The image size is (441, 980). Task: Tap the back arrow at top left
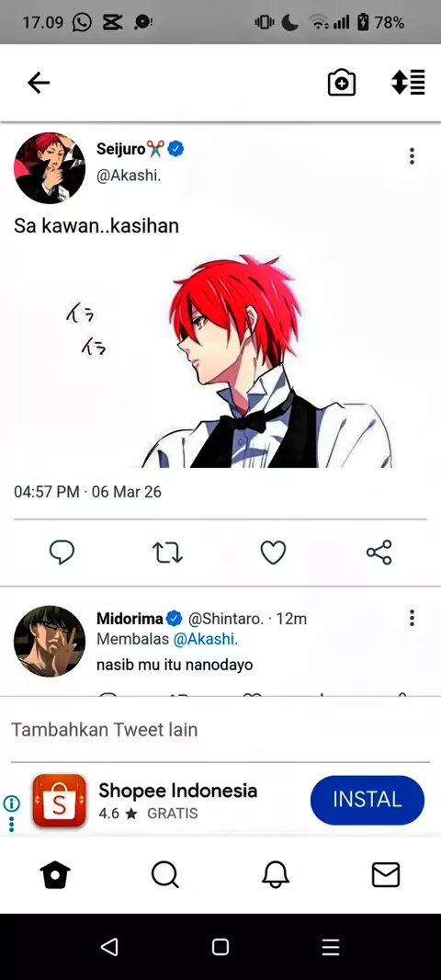39,83
